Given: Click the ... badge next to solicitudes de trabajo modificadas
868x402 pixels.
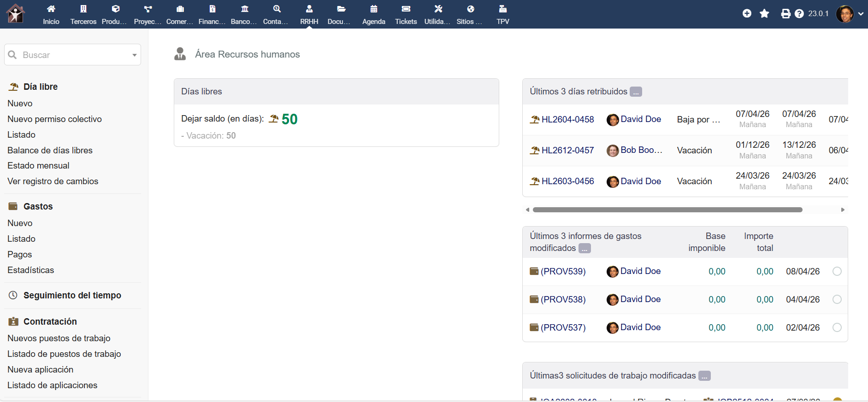Looking at the screenshot, I should point(704,376).
